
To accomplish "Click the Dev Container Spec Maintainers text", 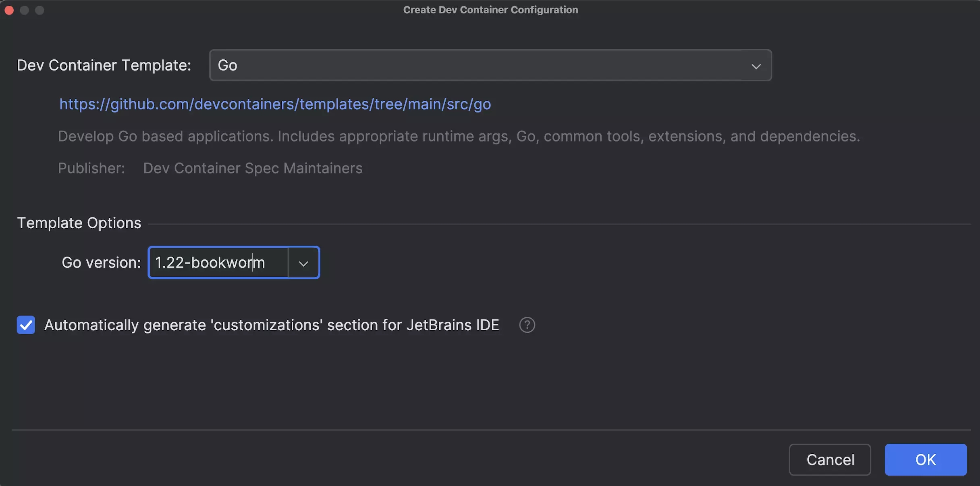I will (x=253, y=168).
